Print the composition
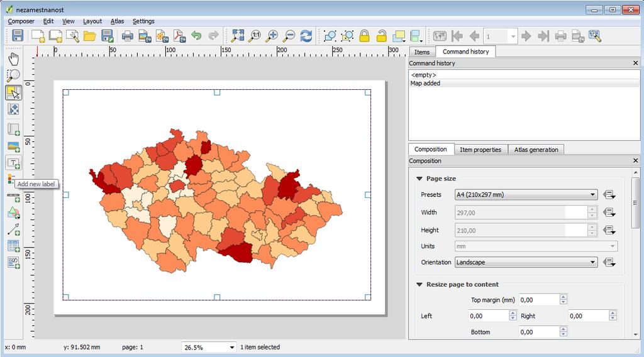644x357 pixels. 127,36
